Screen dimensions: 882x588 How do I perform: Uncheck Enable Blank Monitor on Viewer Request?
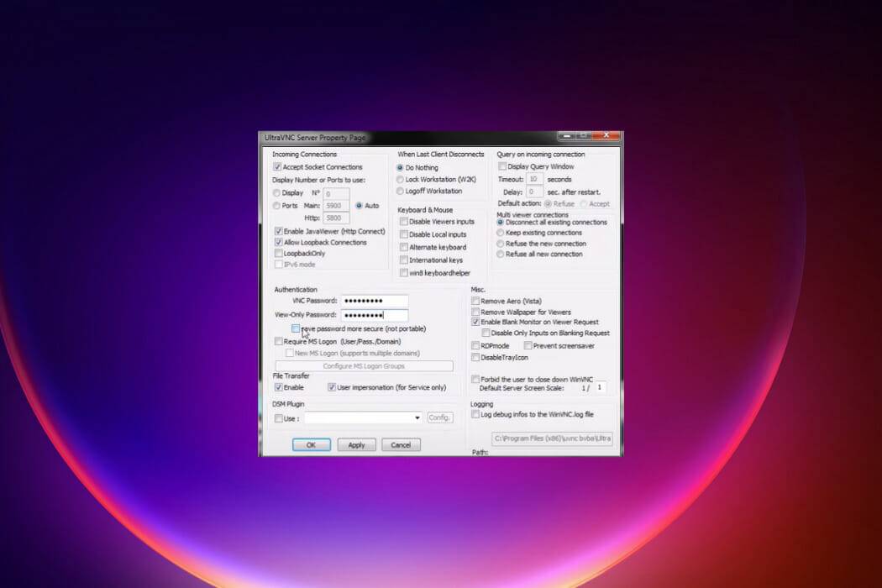tap(475, 322)
